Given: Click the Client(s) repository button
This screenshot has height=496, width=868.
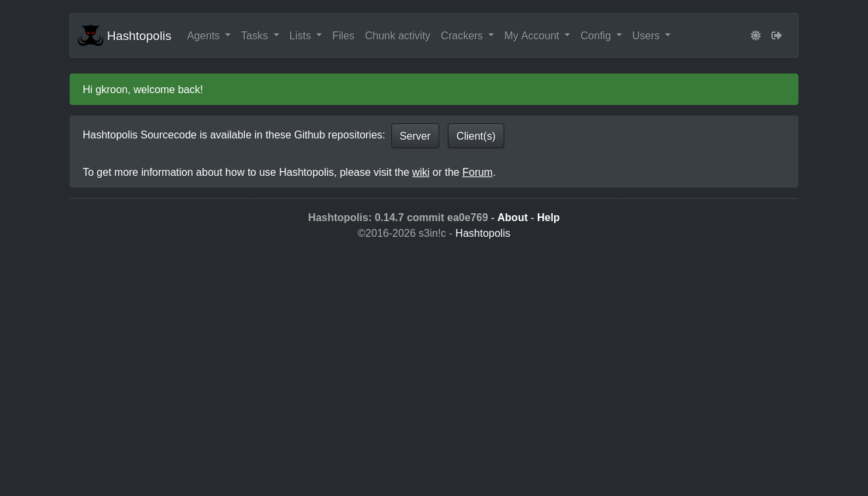Looking at the screenshot, I should pyautogui.click(x=476, y=136).
